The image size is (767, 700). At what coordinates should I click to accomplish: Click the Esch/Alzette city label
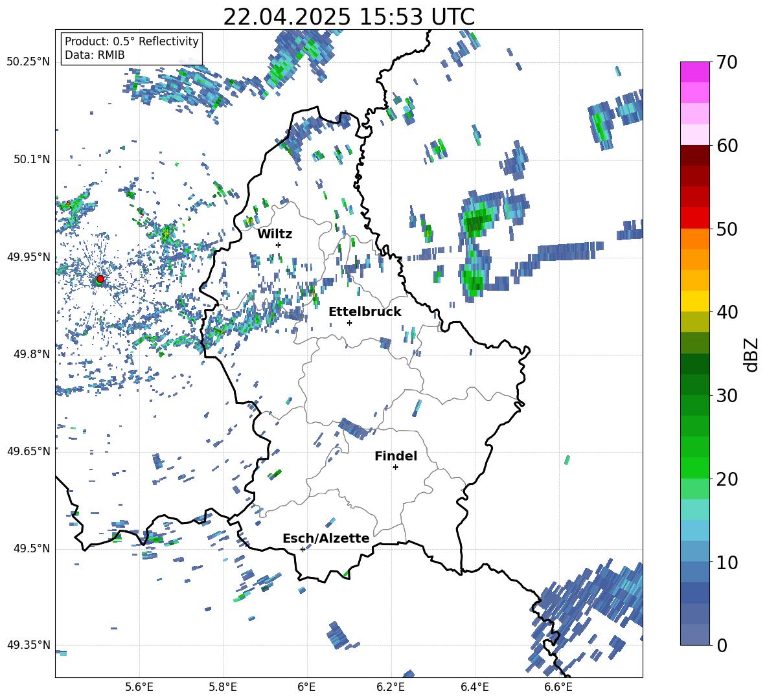click(326, 538)
